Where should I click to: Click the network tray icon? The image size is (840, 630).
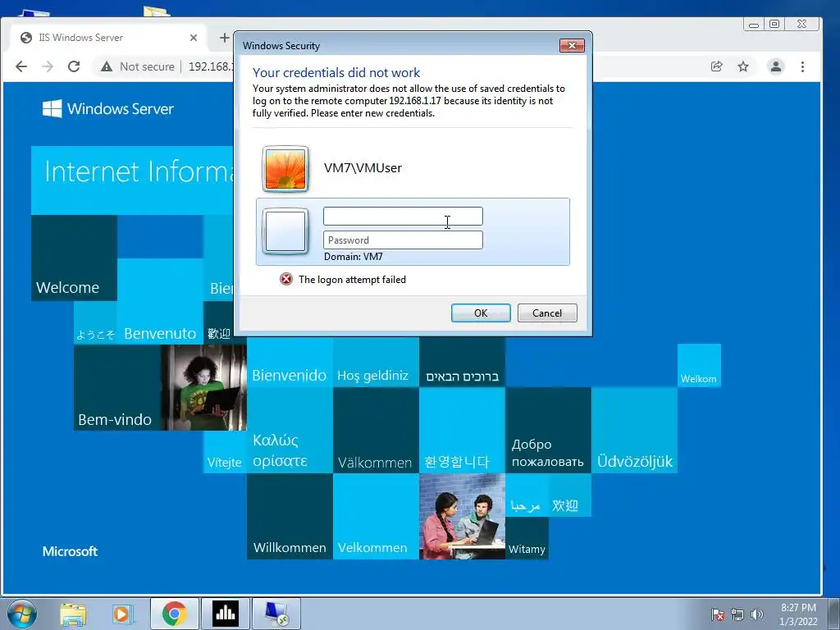pyautogui.click(x=737, y=614)
